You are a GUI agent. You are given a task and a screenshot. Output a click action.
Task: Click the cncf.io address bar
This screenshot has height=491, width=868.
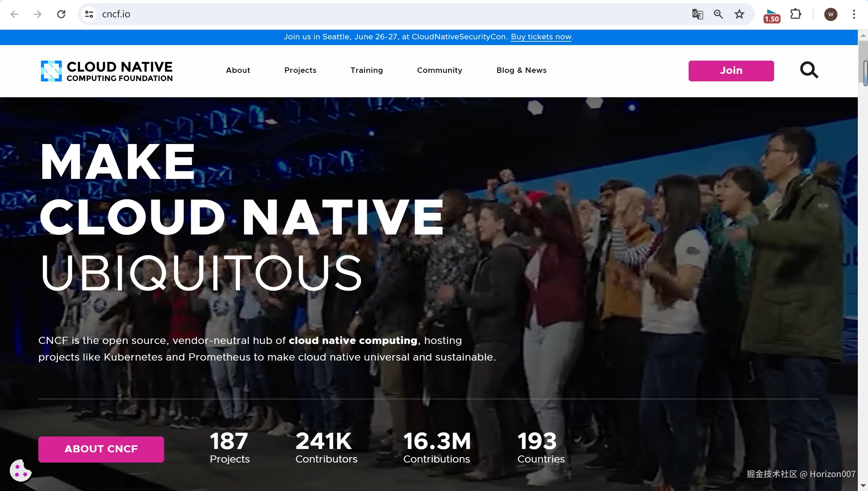(339, 14)
